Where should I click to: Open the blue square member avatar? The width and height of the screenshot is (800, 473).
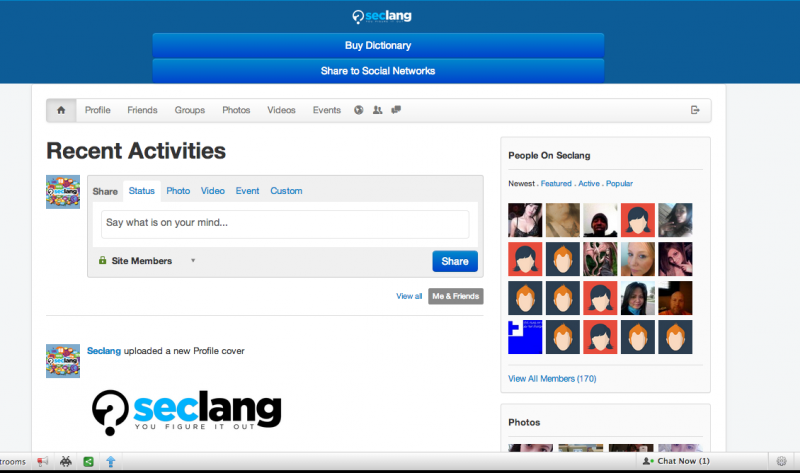pyautogui.click(x=525, y=337)
